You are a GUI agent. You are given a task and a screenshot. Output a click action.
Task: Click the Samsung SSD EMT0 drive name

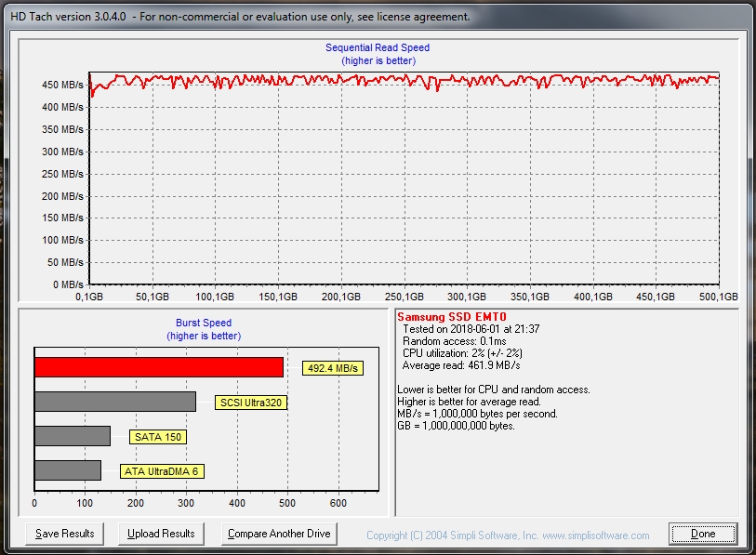pyautogui.click(x=452, y=317)
